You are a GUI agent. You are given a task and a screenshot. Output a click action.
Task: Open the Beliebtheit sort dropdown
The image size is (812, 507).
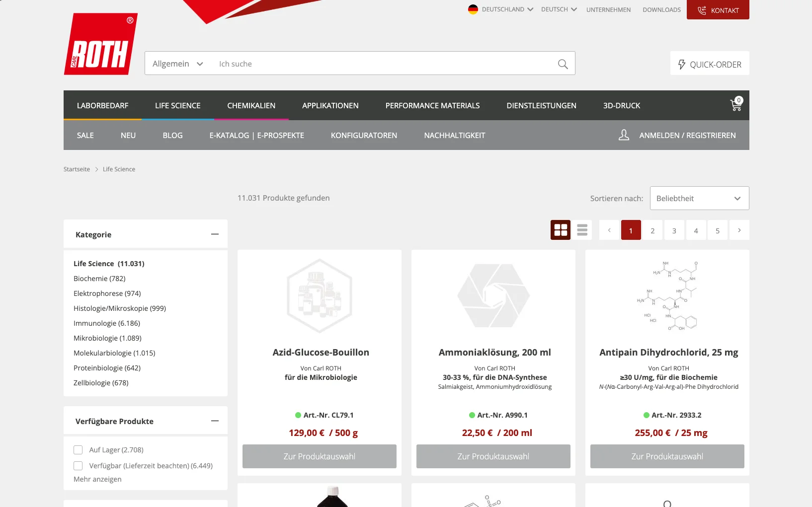[699, 198]
